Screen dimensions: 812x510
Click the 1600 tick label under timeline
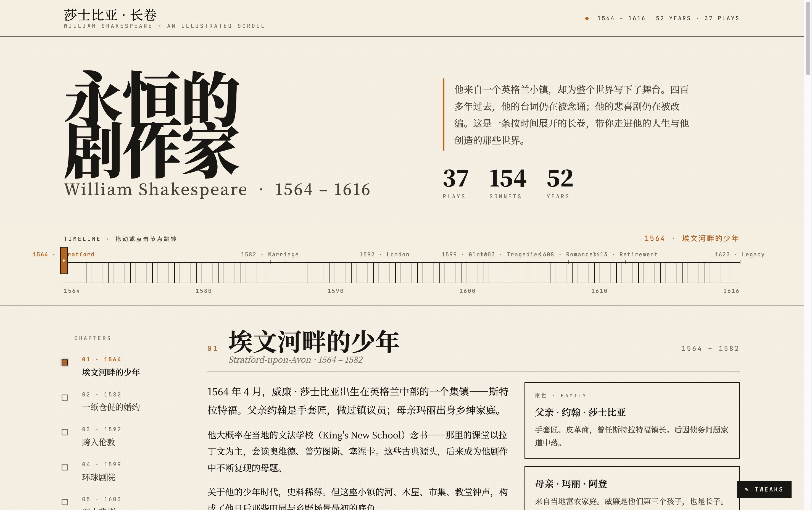click(467, 291)
